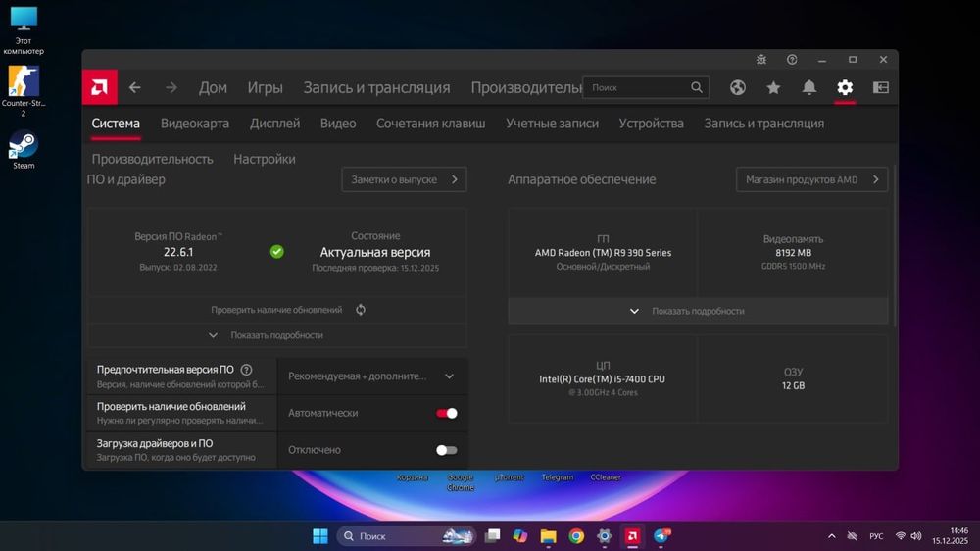
Task: Enable Загрузка драйверов и ПО toggle
Action: [x=446, y=450]
